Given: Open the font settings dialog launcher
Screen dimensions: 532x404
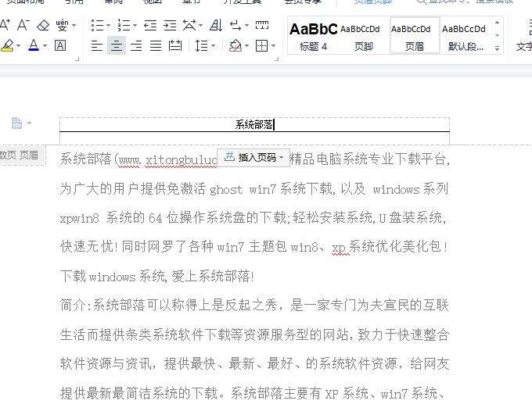Looking at the screenshot, I should point(77,59).
